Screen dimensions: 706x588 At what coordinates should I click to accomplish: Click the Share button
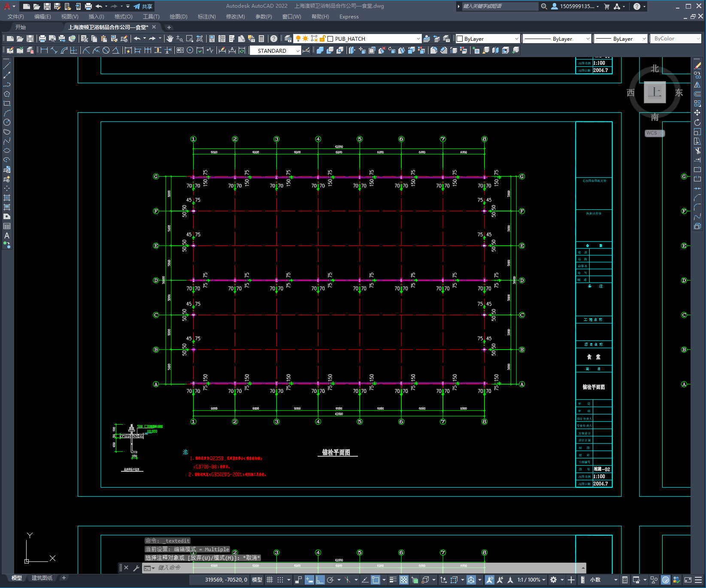[x=143, y=6]
